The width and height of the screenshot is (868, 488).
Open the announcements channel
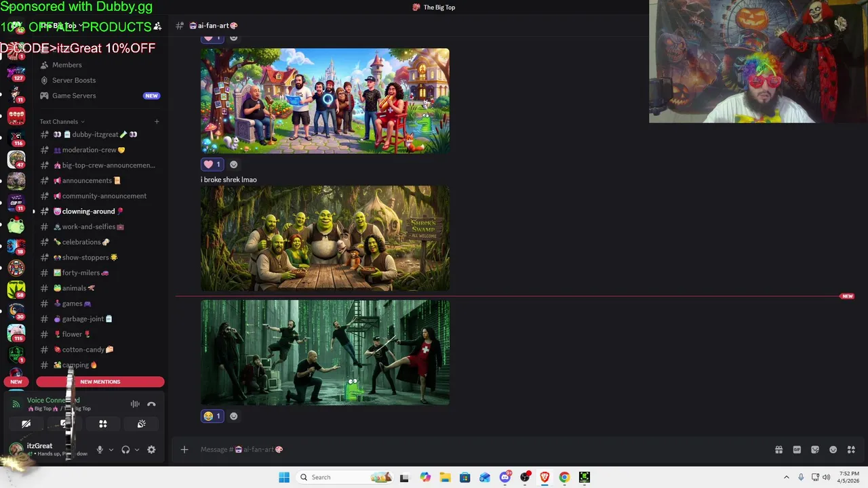[x=100, y=180]
